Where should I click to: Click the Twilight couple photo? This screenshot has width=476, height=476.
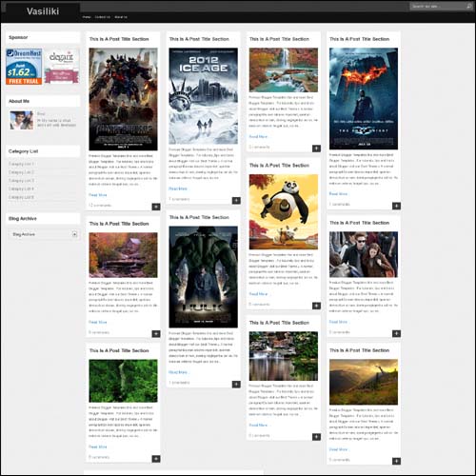tap(364, 254)
